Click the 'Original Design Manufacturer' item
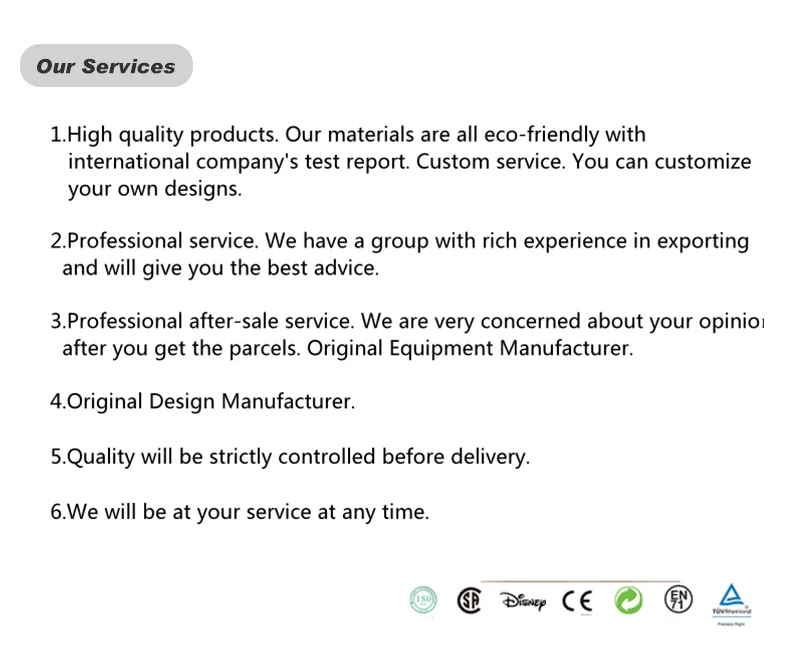Screen dimensions: 800x652 point(202,402)
